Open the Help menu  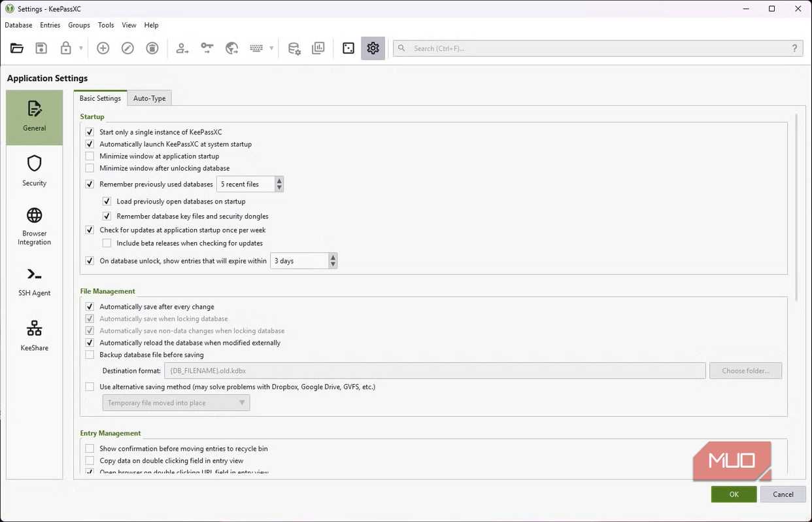tap(151, 25)
